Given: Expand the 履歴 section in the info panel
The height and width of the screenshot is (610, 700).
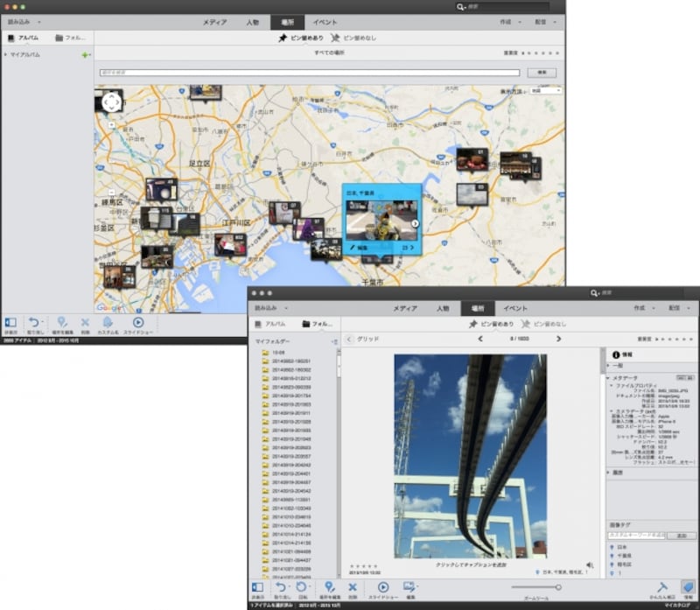Looking at the screenshot, I should 609,473.
